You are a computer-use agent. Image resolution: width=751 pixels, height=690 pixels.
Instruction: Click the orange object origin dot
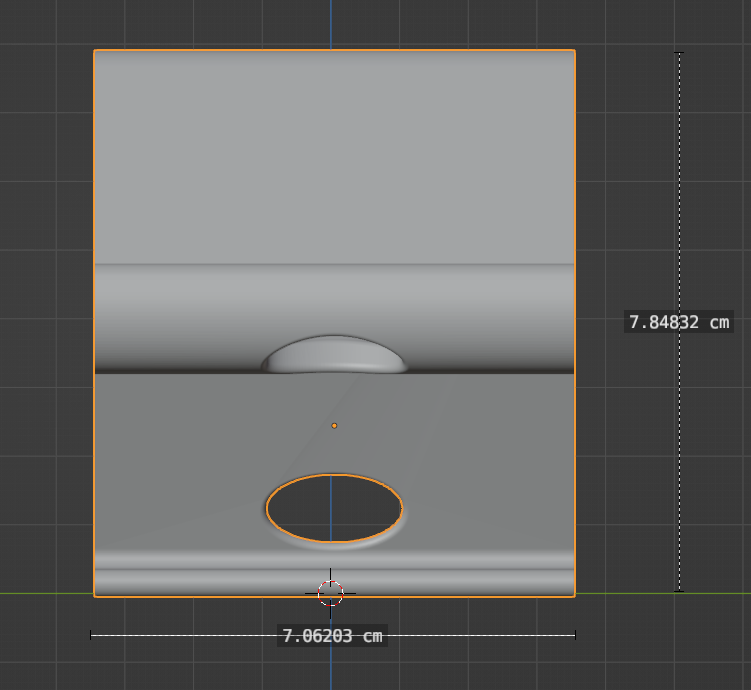334,426
